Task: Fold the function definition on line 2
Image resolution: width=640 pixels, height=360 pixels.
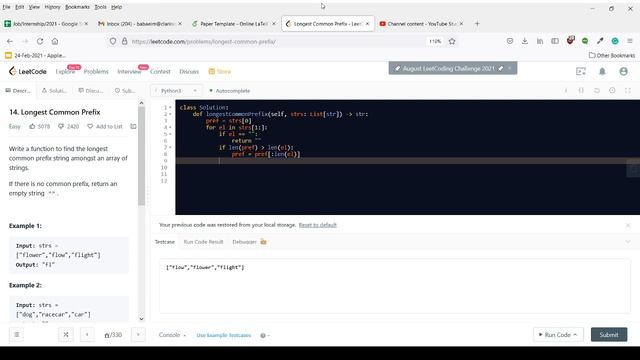Action: click(170, 114)
